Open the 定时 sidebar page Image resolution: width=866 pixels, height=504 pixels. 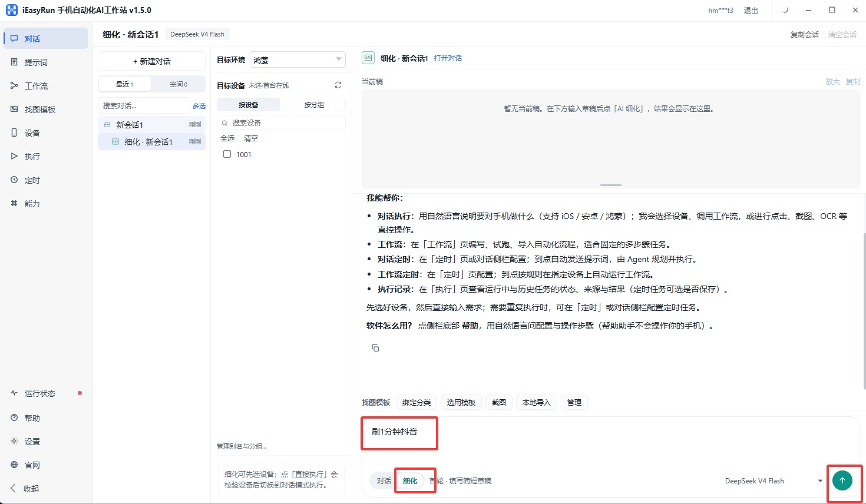tap(45, 180)
